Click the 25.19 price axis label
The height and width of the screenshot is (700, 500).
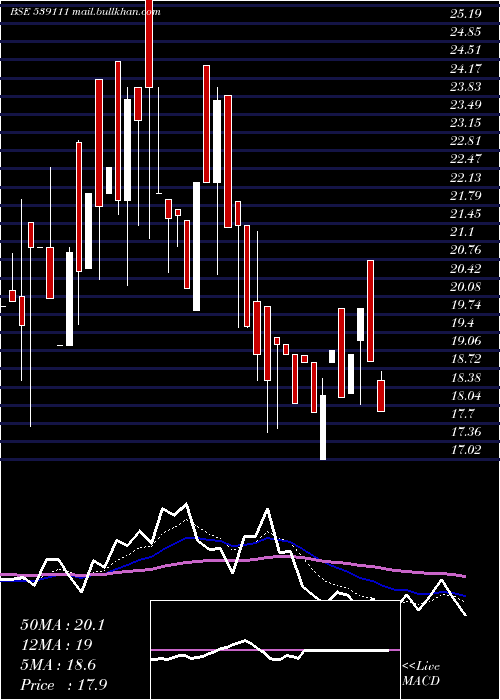[x=466, y=14]
